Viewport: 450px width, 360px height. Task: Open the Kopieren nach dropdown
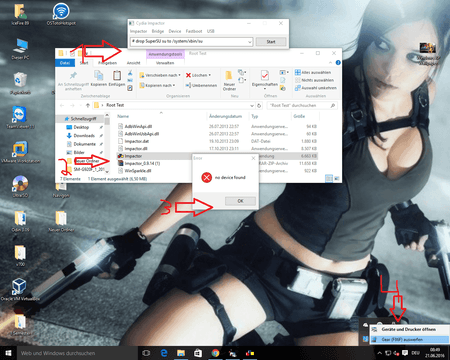pyautogui.click(x=157, y=85)
